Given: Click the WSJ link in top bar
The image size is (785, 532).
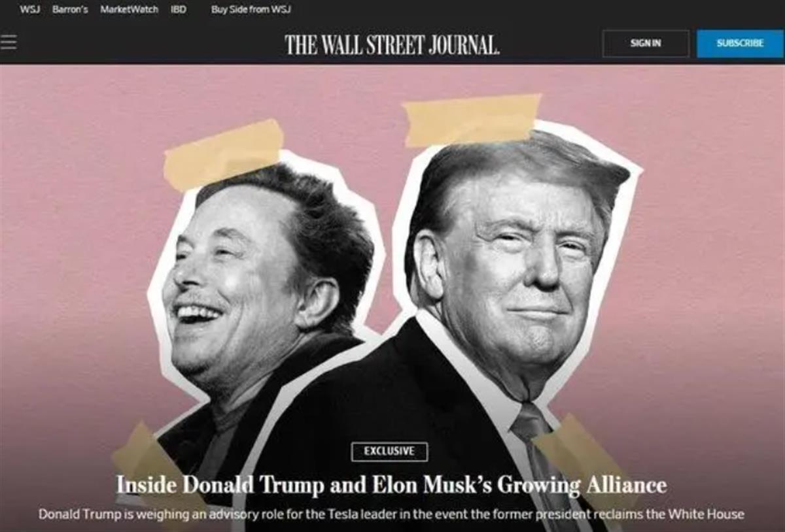Looking at the screenshot, I should pos(29,9).
